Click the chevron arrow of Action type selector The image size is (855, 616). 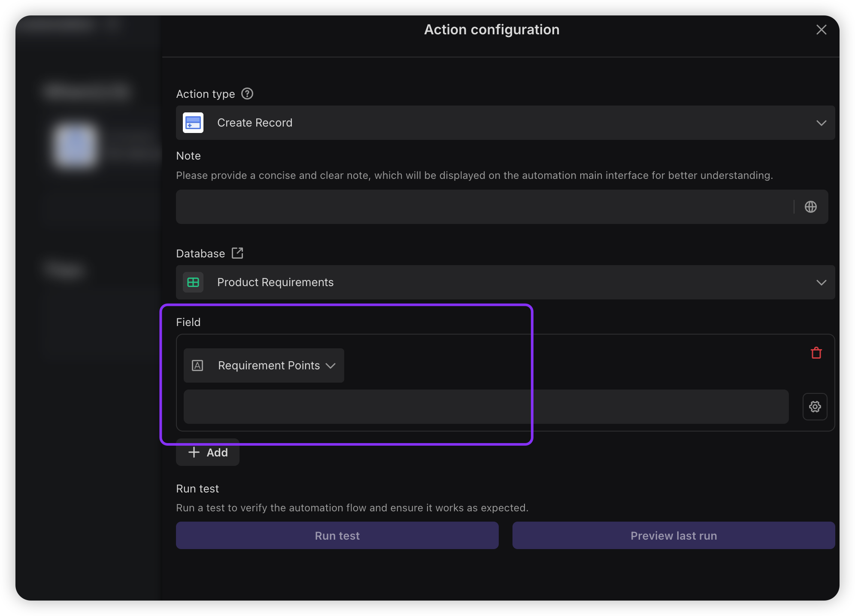(x=821, y=123)
